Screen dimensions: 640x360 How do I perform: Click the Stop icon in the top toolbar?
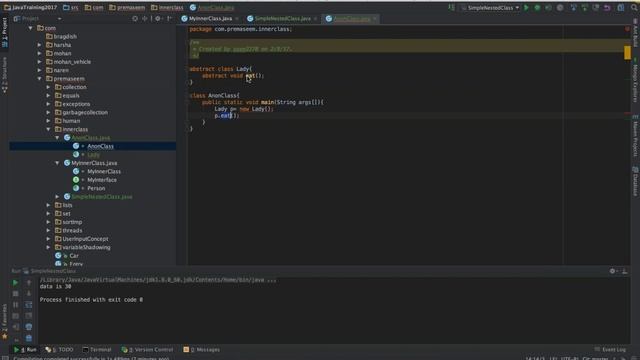click(x=560, y=7)
